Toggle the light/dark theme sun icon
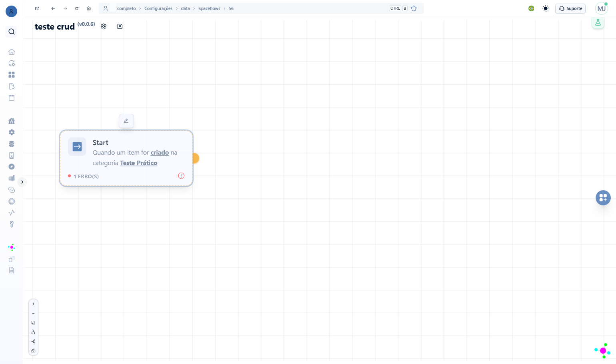 click(x=546, y=8)
